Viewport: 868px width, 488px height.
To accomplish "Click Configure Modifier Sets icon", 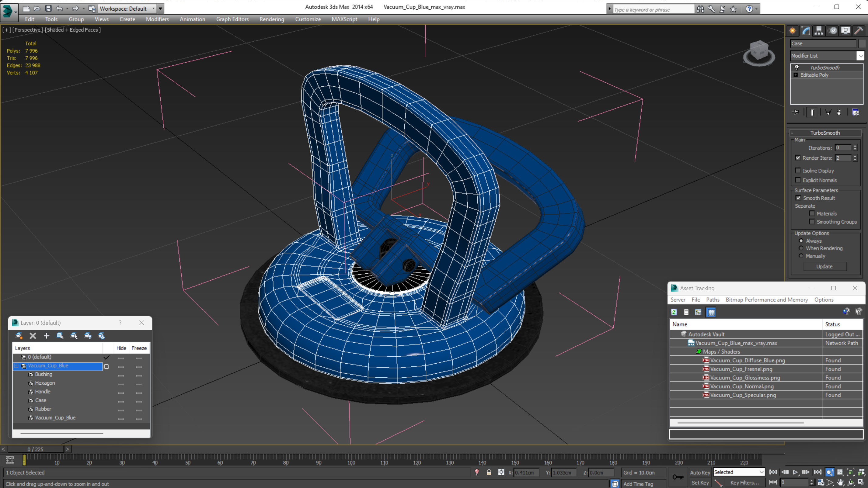I will [x=856, y=112].
